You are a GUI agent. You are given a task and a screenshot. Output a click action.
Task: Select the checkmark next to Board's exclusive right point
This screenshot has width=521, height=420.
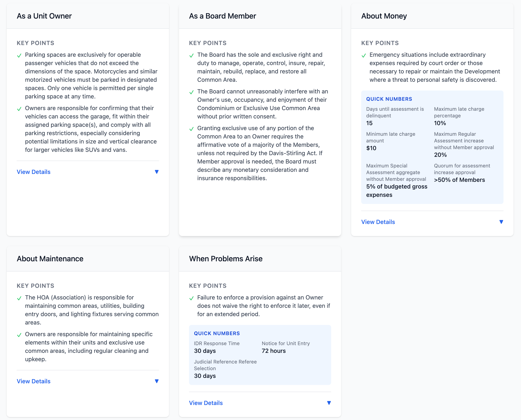tap(192, 56)
